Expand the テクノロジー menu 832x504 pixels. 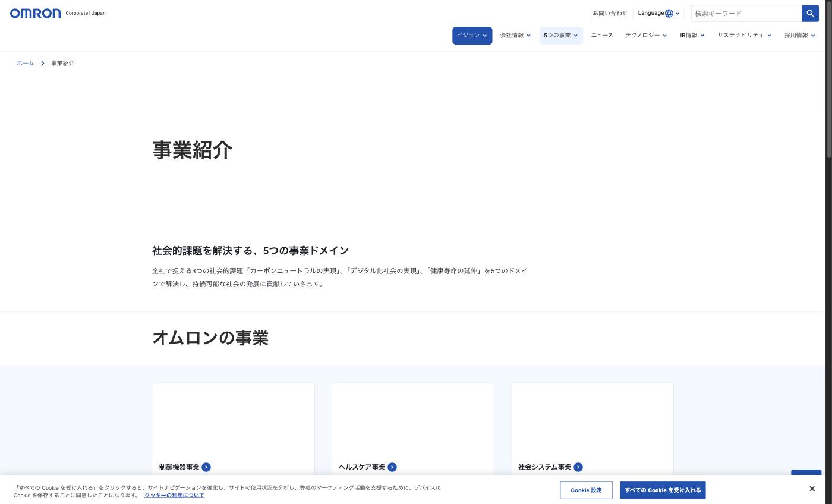[646, 36]
